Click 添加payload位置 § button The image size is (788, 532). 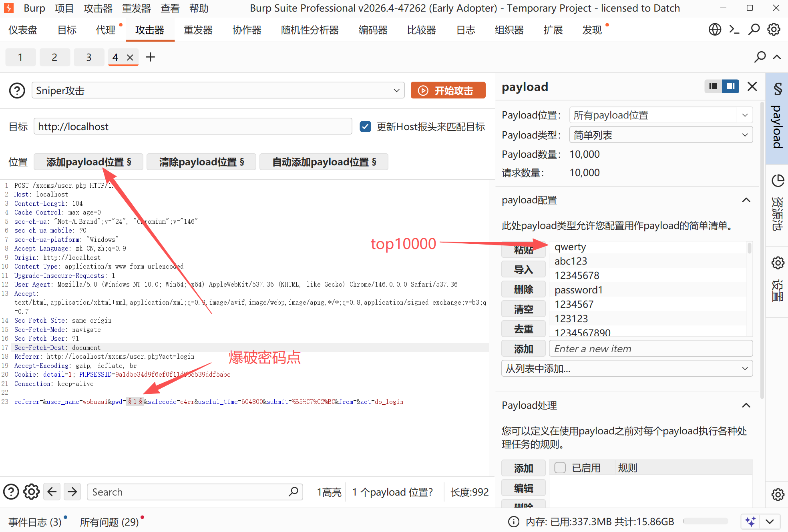[88, 162]
